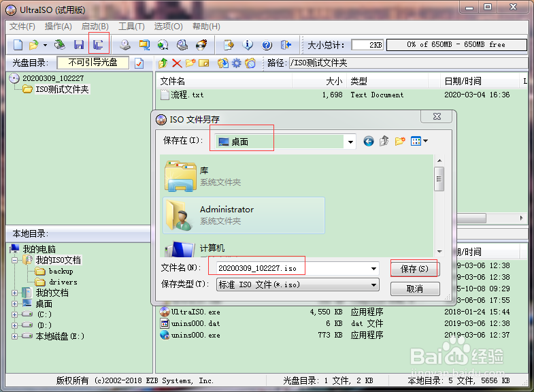Click the Burn CD image icon

201,45
